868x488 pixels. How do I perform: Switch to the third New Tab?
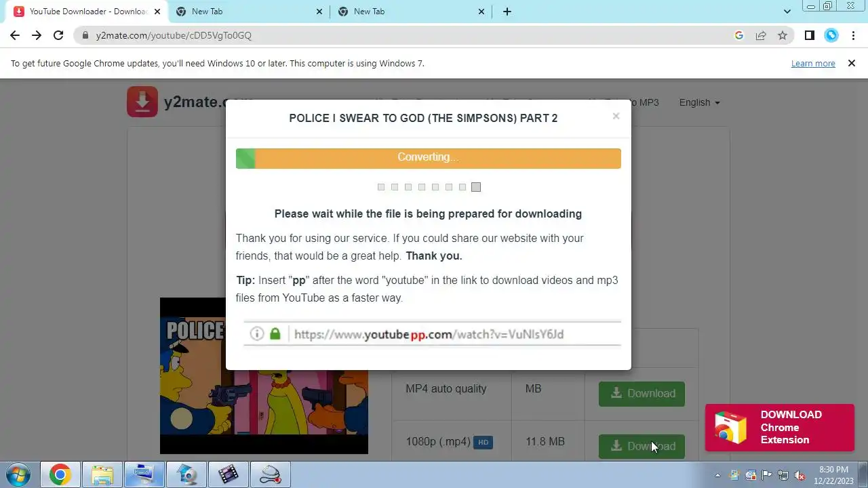(410, 12)
